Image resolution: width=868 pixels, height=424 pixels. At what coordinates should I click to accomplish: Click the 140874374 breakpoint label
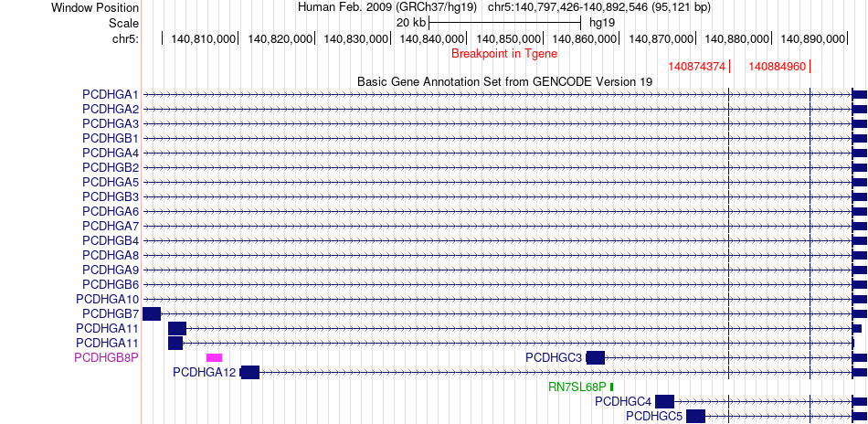click(x=696, y=67)
